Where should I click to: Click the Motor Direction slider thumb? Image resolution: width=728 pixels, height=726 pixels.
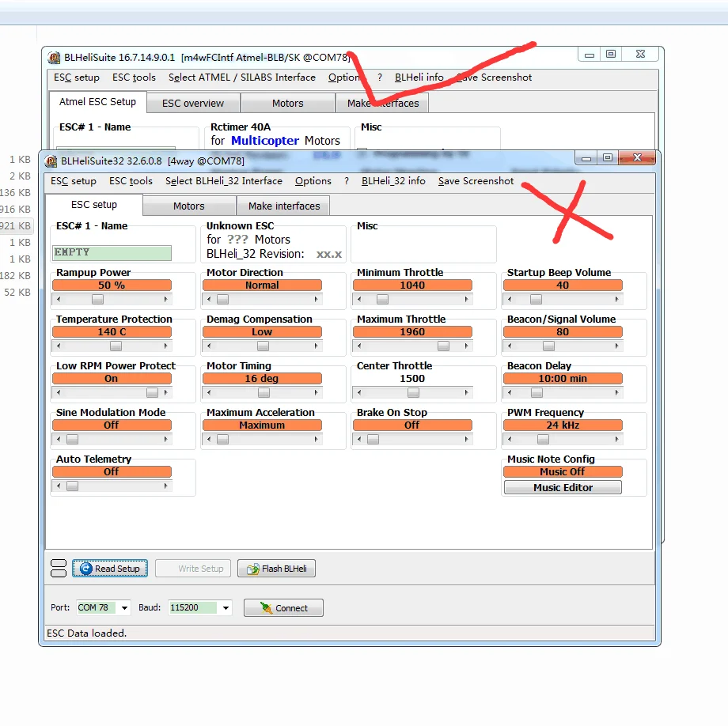tap(223, 300)
